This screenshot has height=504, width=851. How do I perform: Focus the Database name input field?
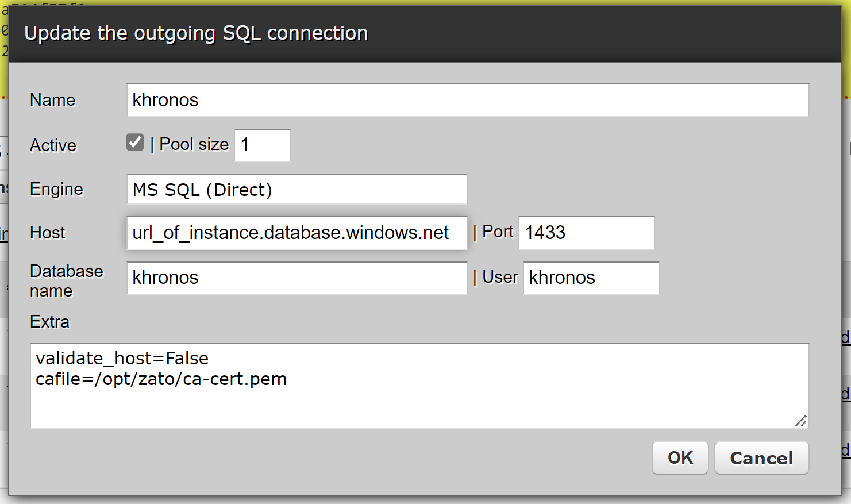click(296, 278)
